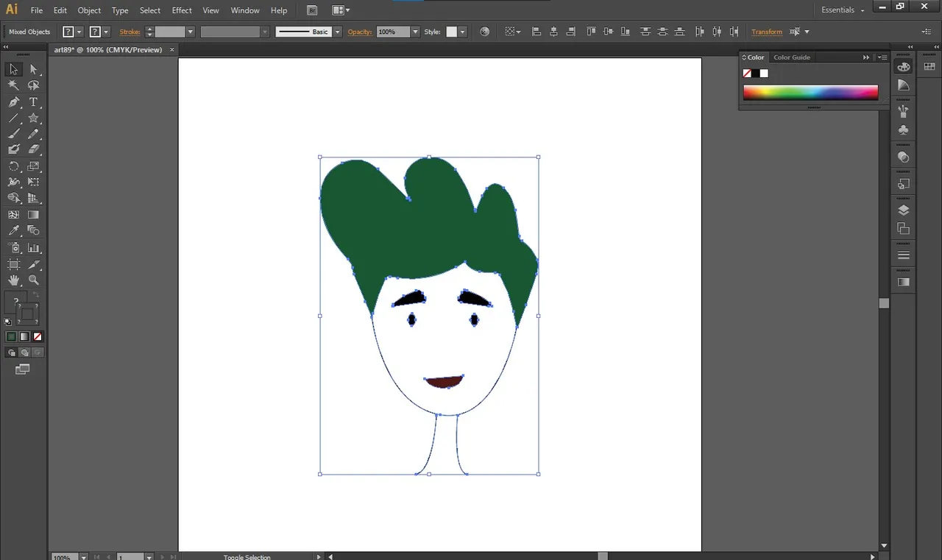
Task: Set paint mode to None
Action: point(38,336)
